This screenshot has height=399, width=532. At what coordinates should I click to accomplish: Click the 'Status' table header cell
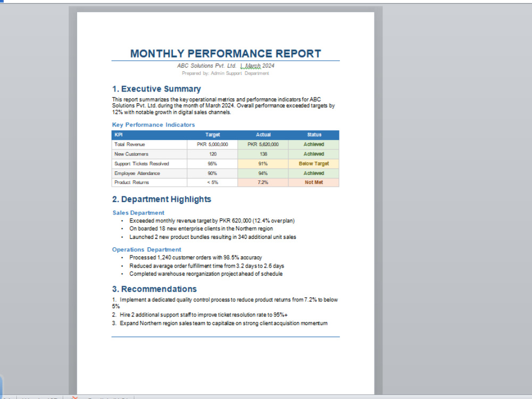[x=314, y=135]
